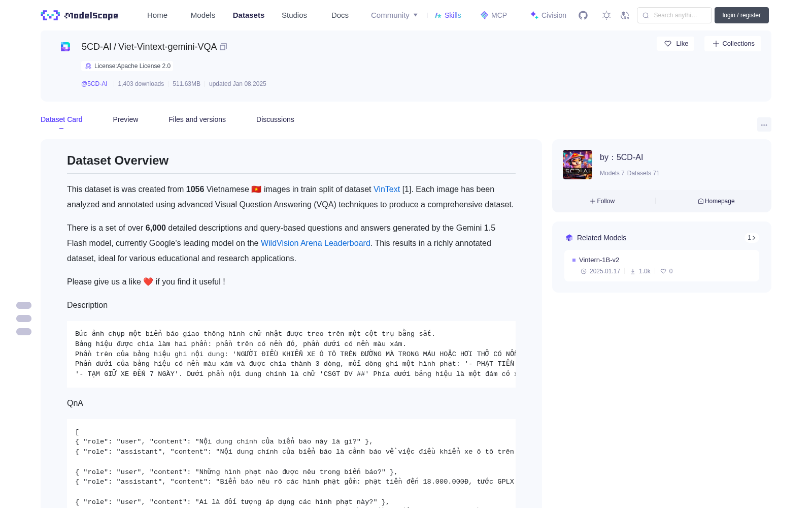This screenshot has height=508, width=812.
Task: Click the MCP diamond icon
Action: [484, 15]
